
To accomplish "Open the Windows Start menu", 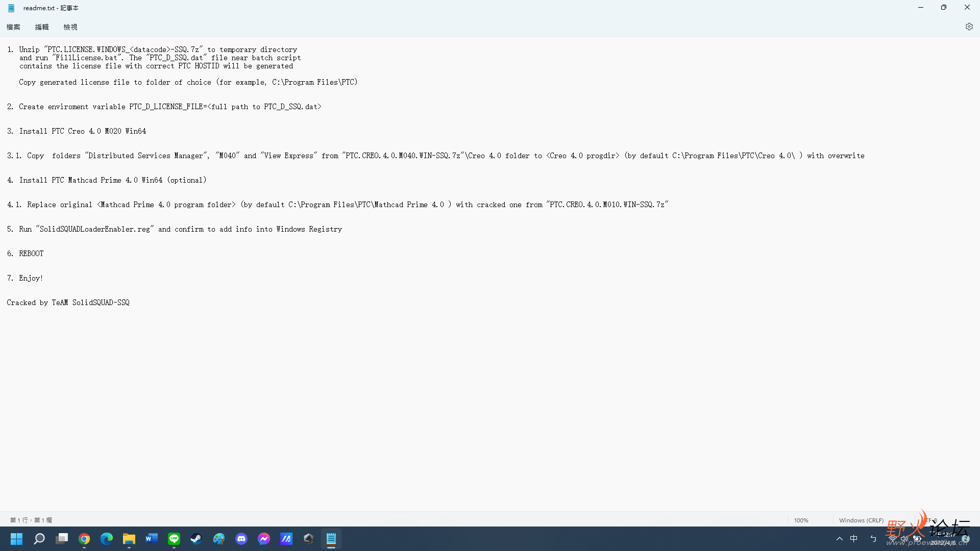I will [17, 539].
